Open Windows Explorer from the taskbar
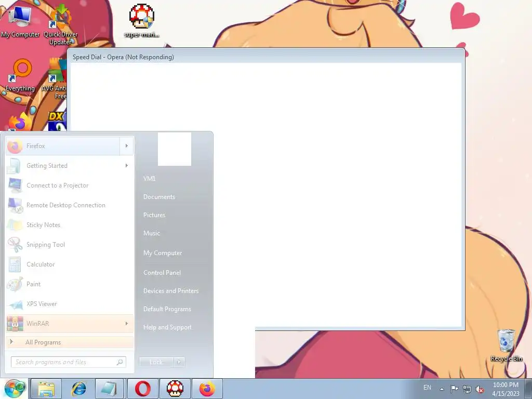The width and height of the screenshot is (532, 399). click(46, 389)
